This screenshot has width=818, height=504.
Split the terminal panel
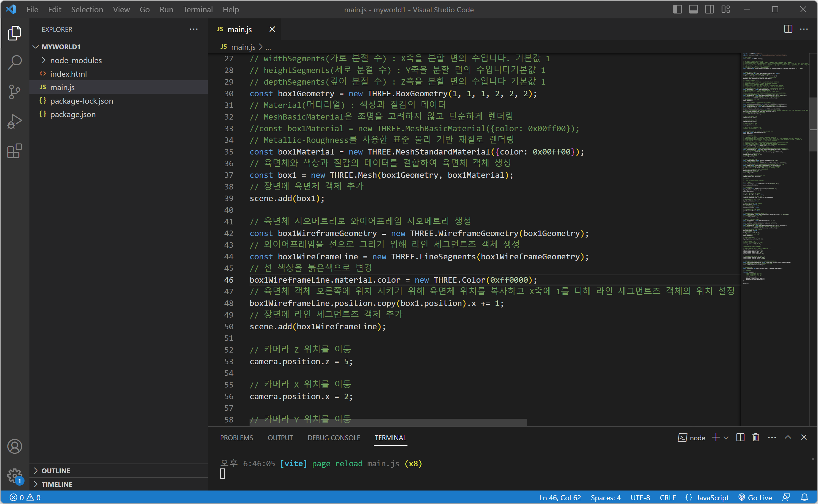coord(740,437)
